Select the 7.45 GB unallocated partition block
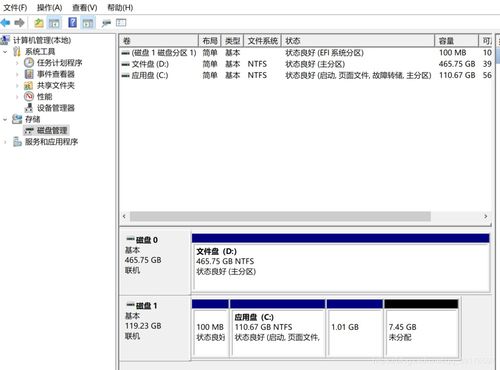This screenshot has width=500, height=370. pyautogui.click(x=421, y=328)
